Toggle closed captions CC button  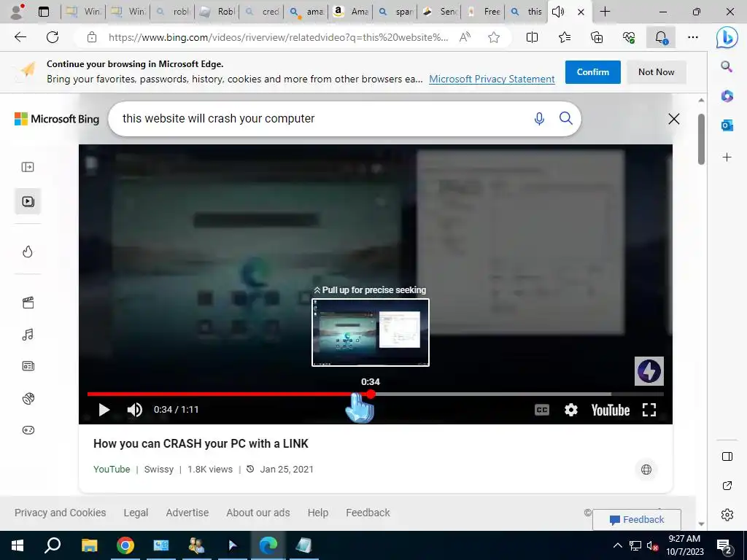click(x=542, y=410)
